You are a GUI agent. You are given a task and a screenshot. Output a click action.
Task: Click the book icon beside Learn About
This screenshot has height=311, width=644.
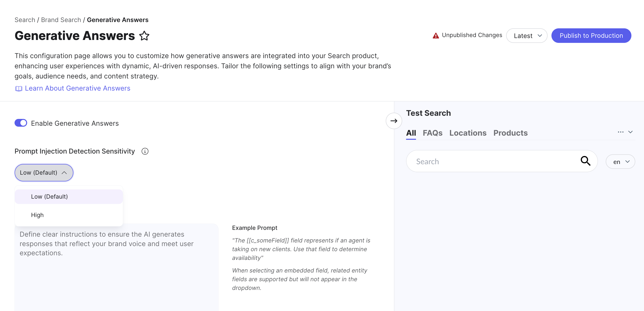(18, 88)
